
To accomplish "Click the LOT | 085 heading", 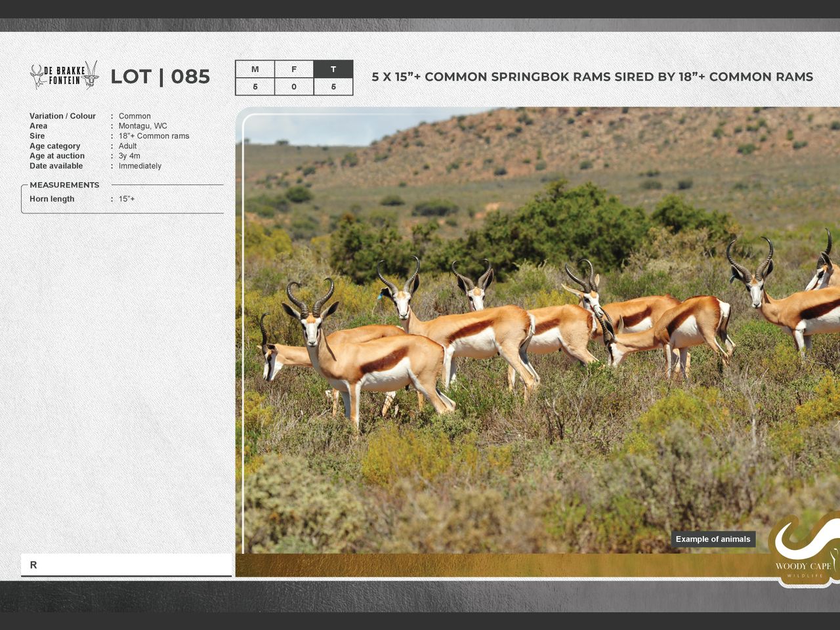I will click(160, 77).
